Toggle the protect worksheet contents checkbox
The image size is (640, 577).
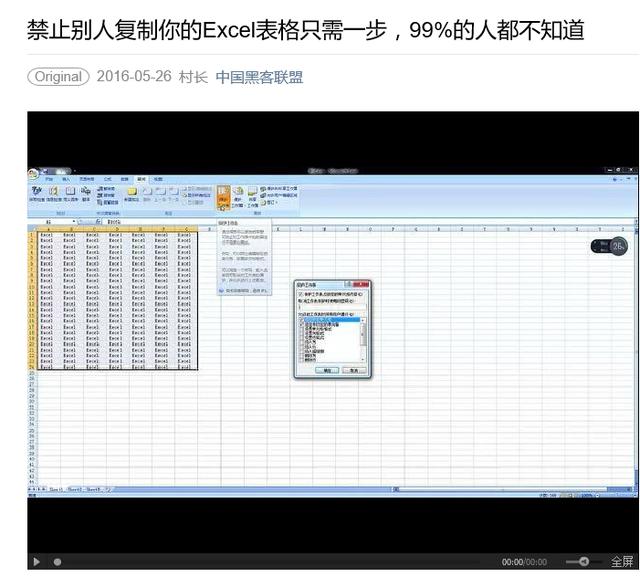pos(299,295)
